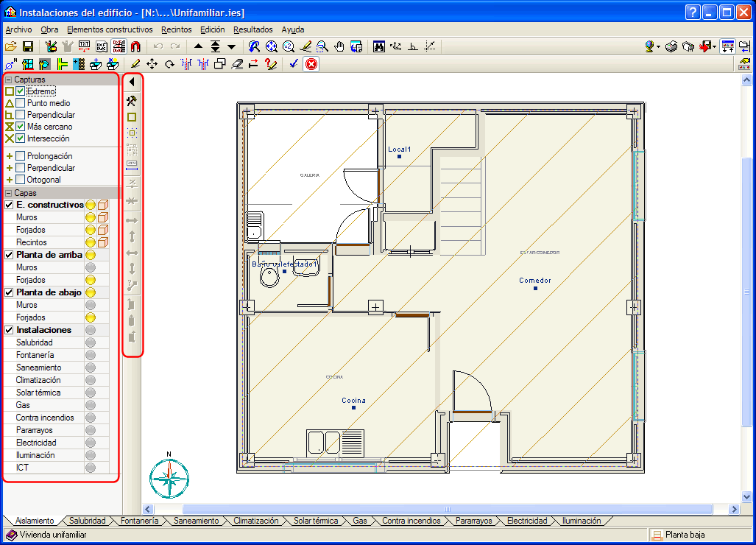Click the binoculars search icon
Image resolution: width=756 pixels, height=545 pixels.
[379, 47]
